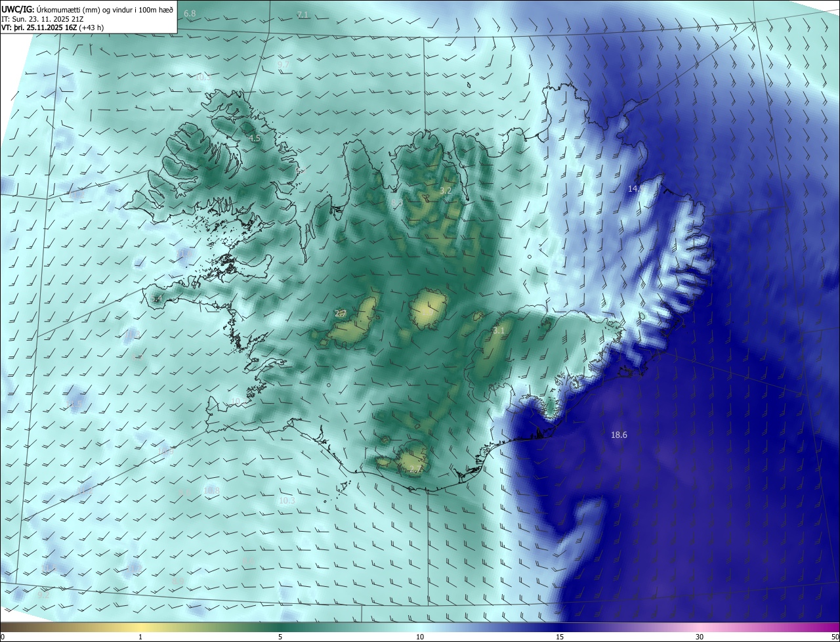Select the 4.5 value in the Westfjords
The height and width of the screenshot is (642, 840).
[x=255, y=139]
